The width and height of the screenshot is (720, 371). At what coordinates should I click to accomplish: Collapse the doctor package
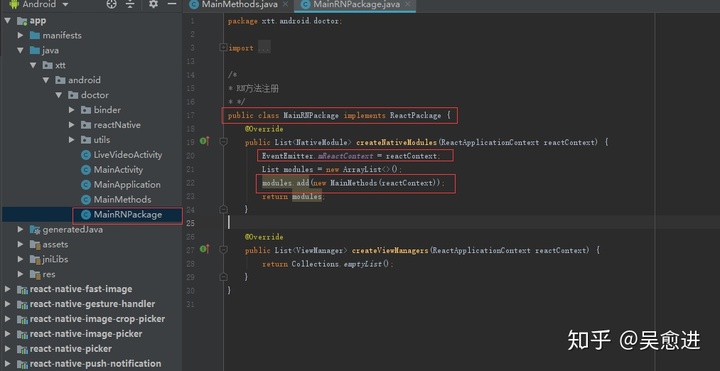[x=59, y=95]
